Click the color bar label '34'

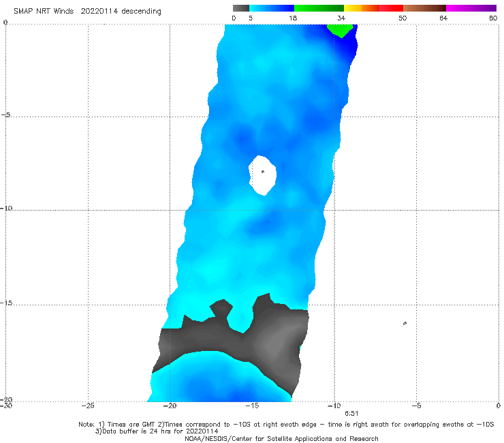click(x=341, y=18)
